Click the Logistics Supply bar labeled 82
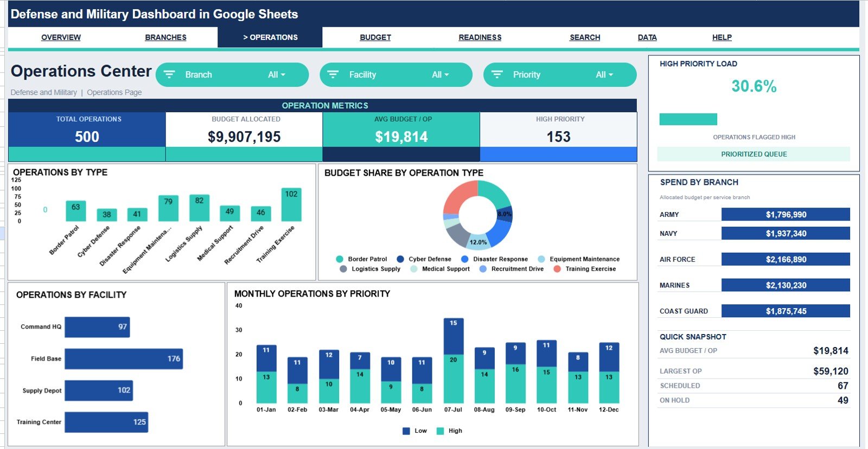Image resolution: width=868 pixels, height=449 pixels. point(199,208)
